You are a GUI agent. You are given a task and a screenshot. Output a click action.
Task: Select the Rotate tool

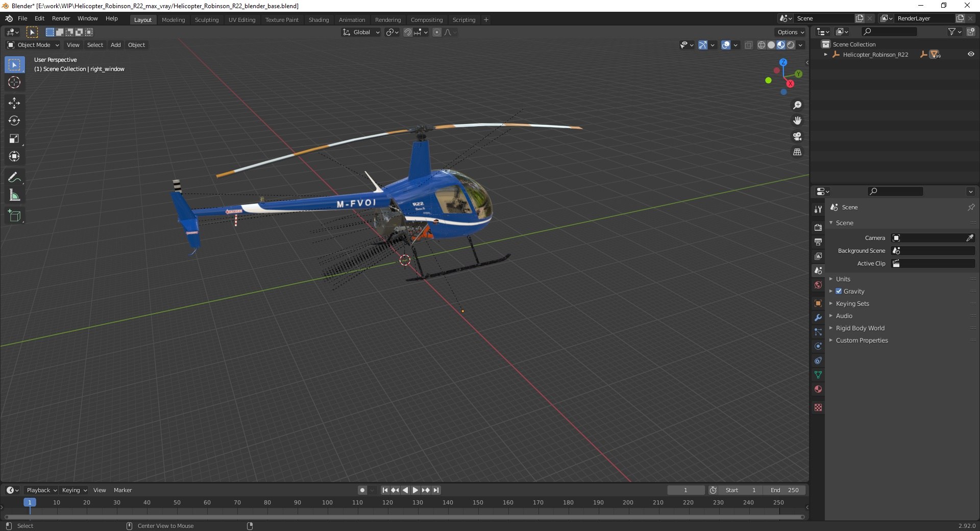click(14, 120)
